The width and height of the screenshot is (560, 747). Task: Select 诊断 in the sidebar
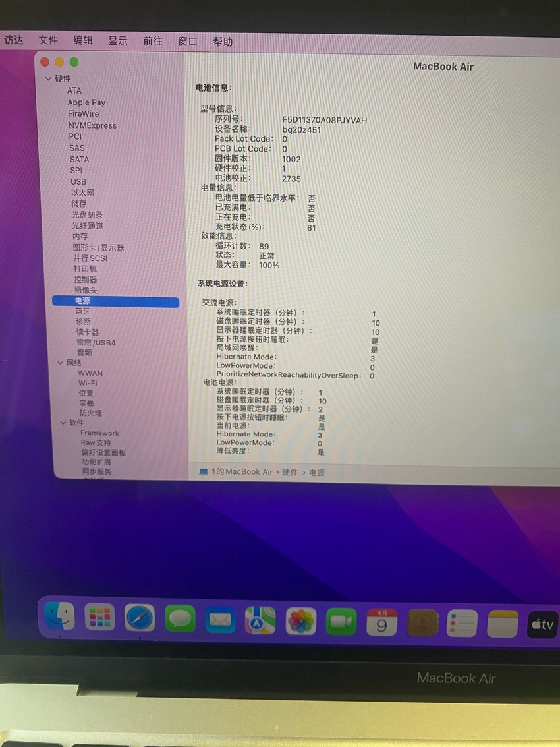click(83, 322)
